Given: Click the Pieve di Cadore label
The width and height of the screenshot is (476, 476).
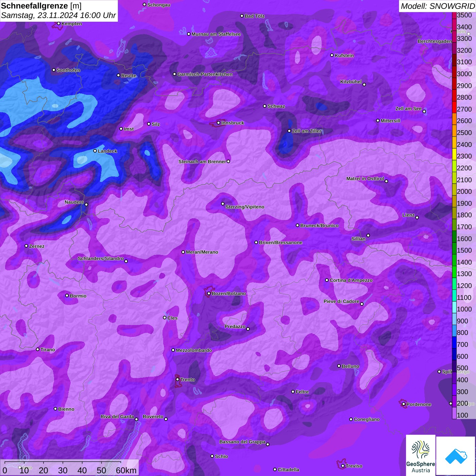Looking at the screenshot, I should pos(341,301).
